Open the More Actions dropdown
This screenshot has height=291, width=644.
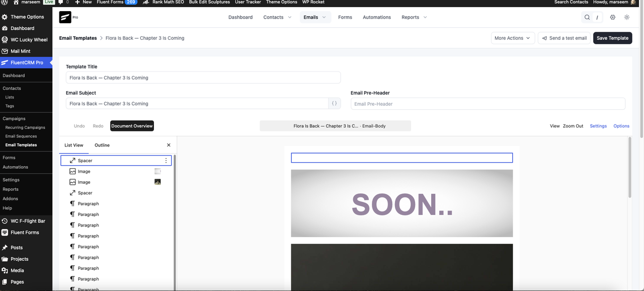point(513,38)
